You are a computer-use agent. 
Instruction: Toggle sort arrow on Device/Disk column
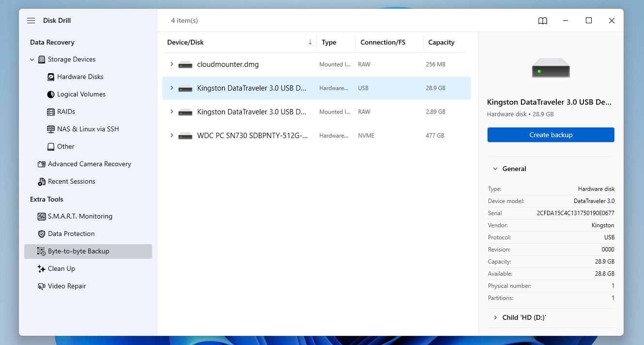310,42
